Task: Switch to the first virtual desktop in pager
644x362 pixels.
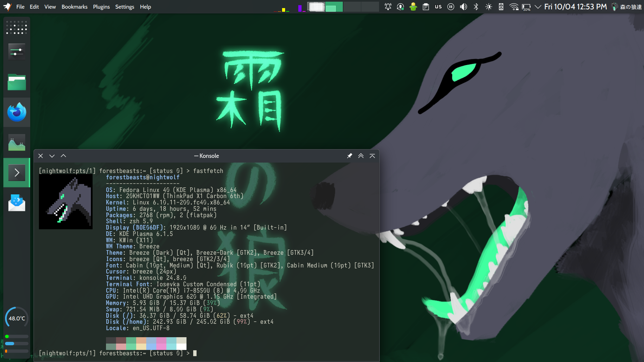Action: point(316,7)
